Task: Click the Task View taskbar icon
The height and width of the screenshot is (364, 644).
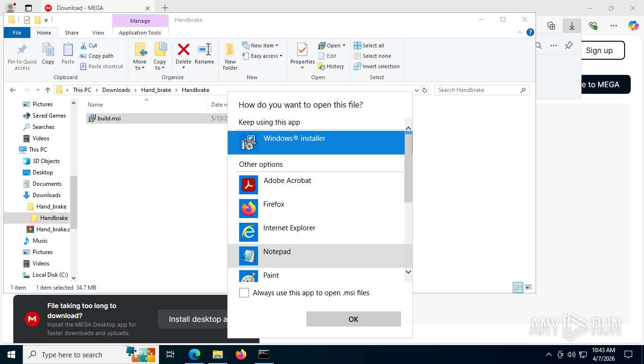Action: (x=171, y=354)
